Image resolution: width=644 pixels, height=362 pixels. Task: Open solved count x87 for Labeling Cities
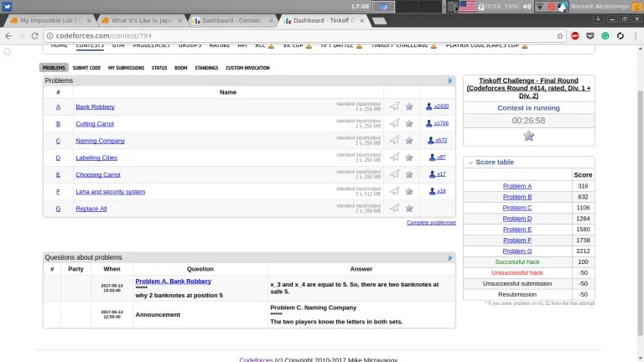point(438,158)
